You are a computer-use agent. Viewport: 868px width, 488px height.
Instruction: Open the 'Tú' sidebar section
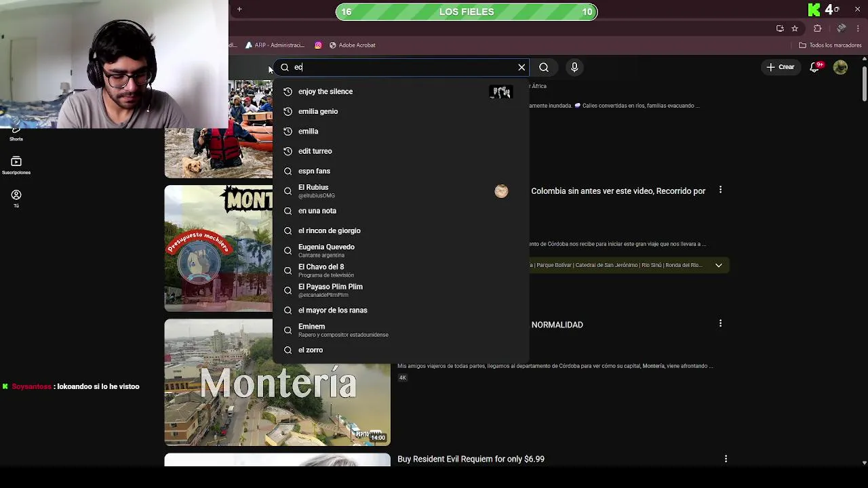(16, 199)
